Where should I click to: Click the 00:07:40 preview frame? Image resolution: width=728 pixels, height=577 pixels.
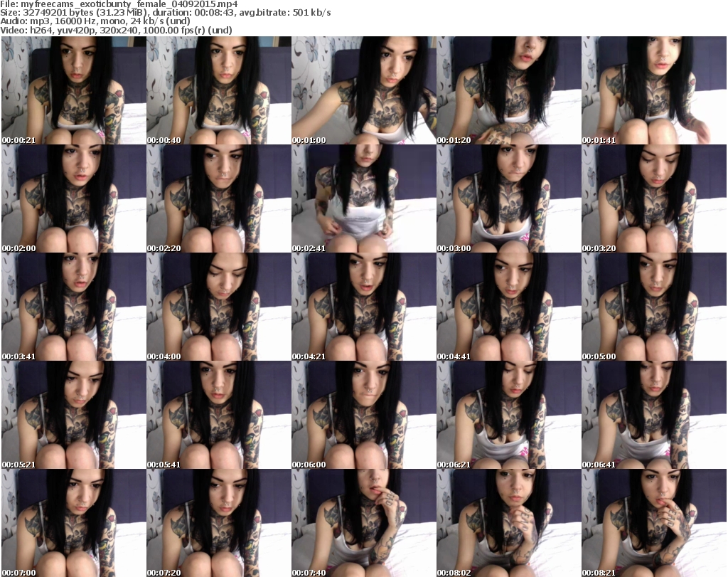363,523
